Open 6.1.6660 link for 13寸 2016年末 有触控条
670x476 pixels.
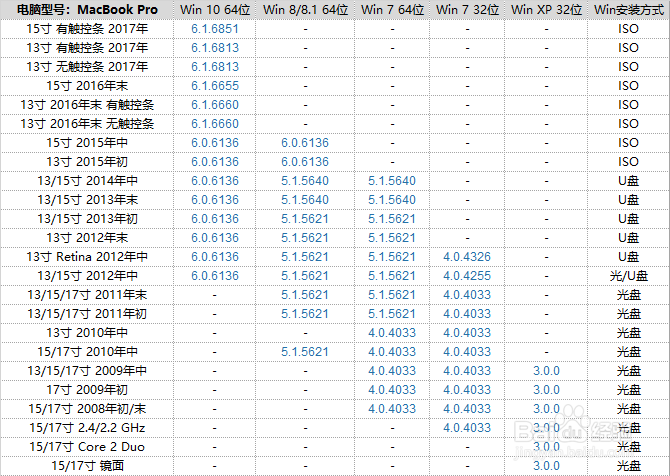click(215, 105)
